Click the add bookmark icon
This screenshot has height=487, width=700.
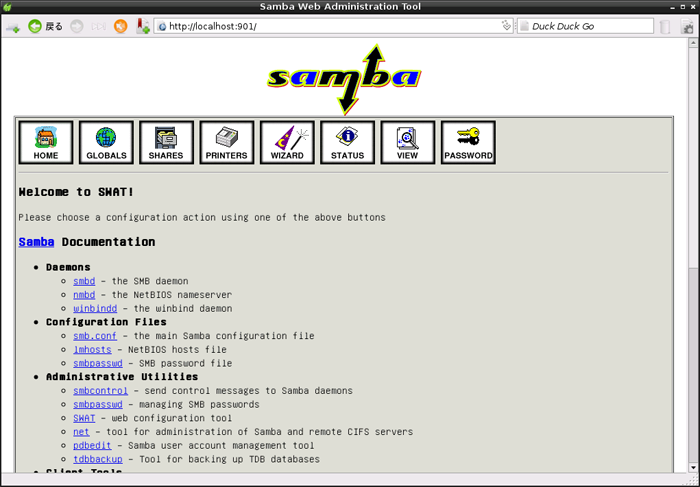pos(143,26)
